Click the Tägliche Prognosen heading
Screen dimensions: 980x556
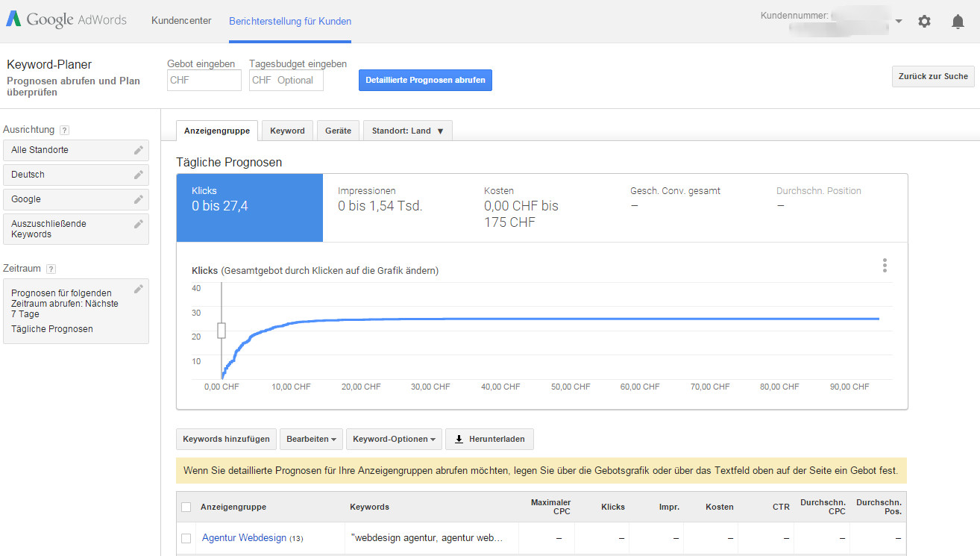[229, 162]
